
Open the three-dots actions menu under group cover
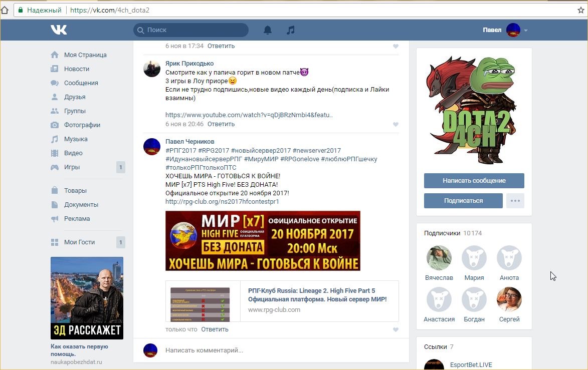[x=515, y=201]
